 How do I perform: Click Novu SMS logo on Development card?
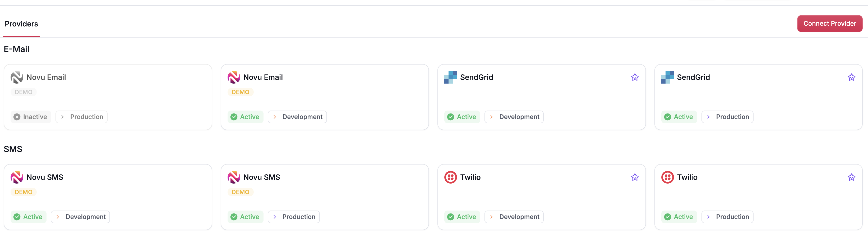tap(16, 177)
